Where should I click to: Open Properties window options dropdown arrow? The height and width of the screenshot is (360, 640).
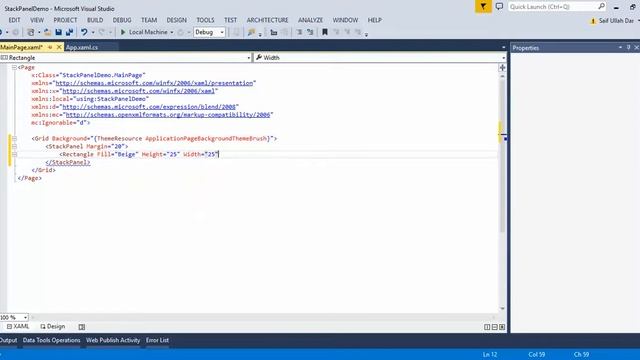(x=620, y=48)
